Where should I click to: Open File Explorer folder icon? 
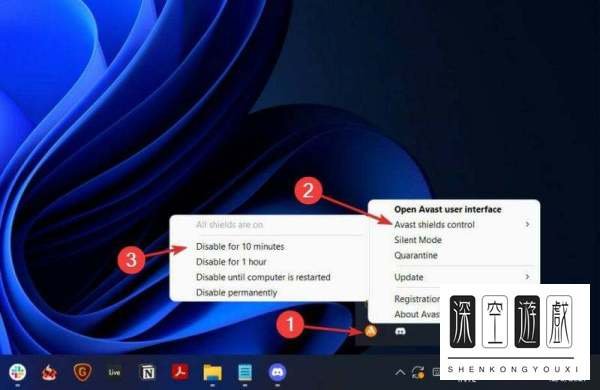212,372
